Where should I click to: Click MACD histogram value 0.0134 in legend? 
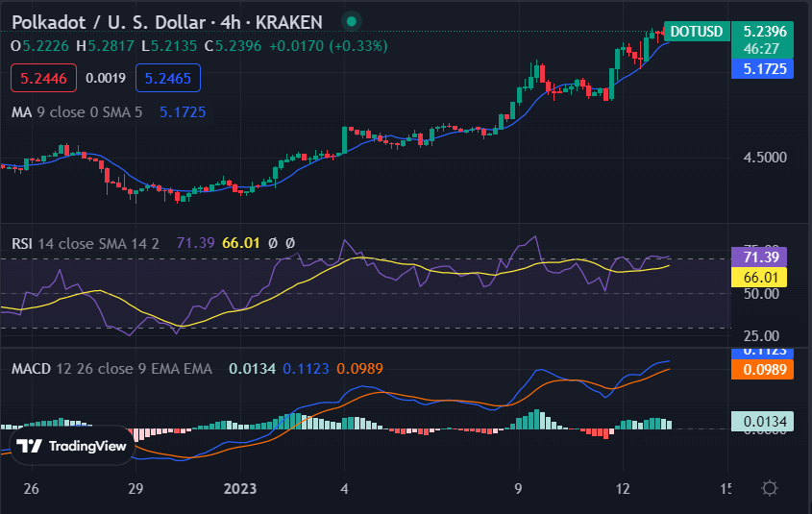[252, 369]
